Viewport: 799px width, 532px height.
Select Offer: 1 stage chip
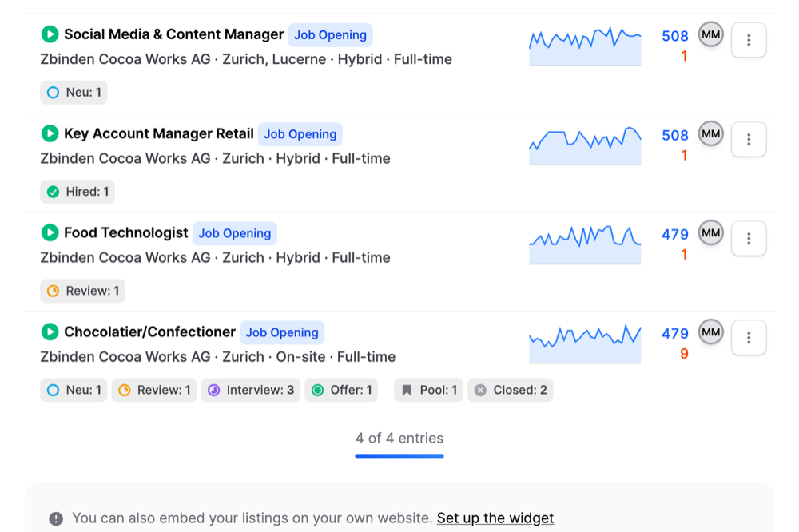[341, 390]
